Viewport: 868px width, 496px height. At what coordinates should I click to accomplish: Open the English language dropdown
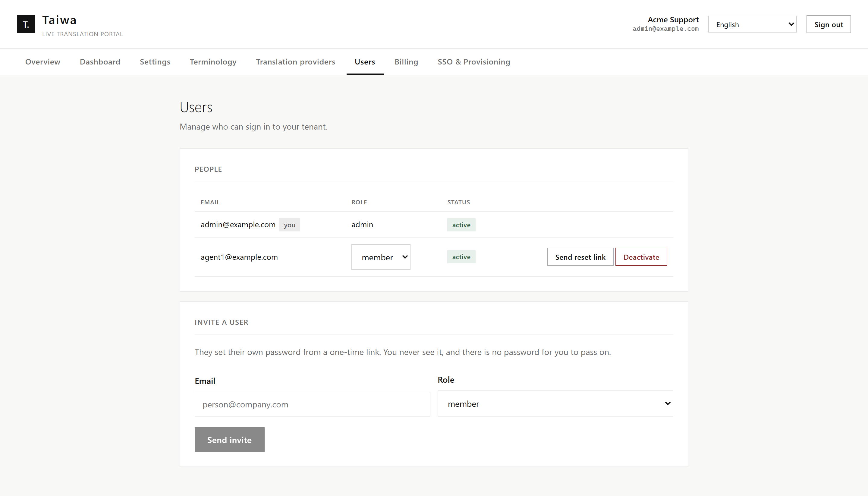(x=752, y=24)
